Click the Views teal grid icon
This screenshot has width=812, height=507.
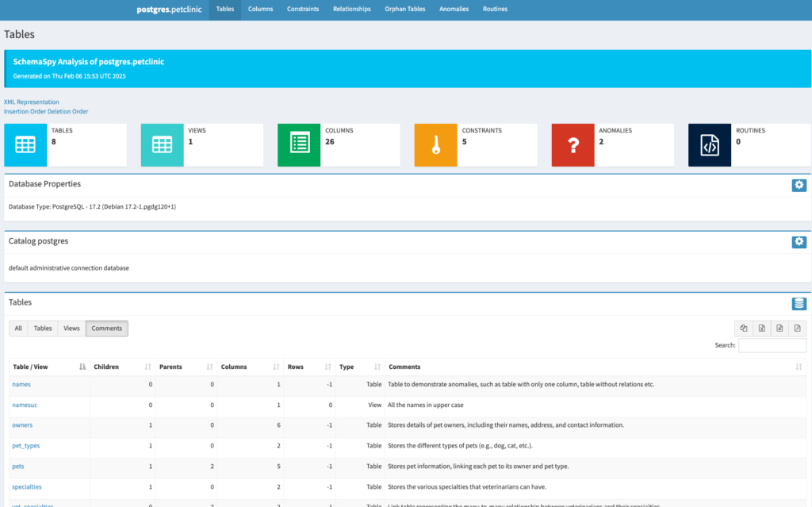(x=162, y=144)
